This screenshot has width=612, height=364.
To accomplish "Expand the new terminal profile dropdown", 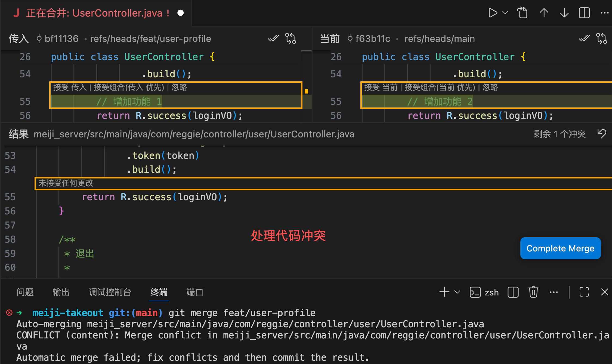I will [x=457, y=292].
